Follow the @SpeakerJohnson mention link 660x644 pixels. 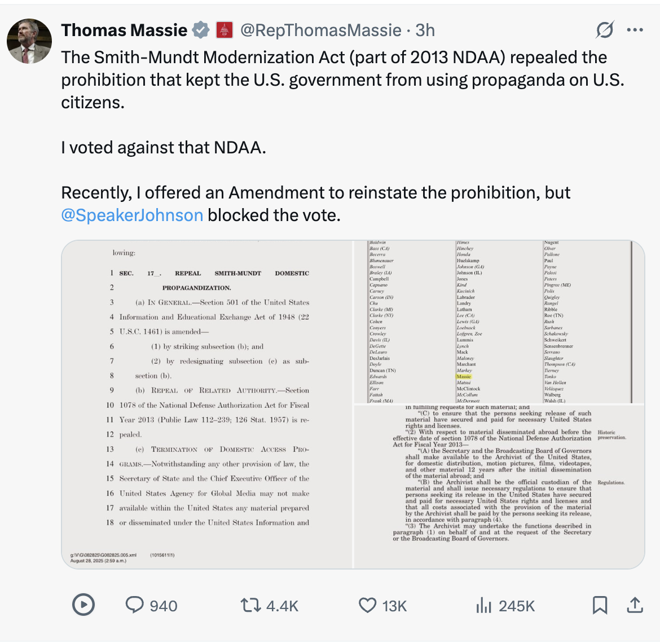132,215
